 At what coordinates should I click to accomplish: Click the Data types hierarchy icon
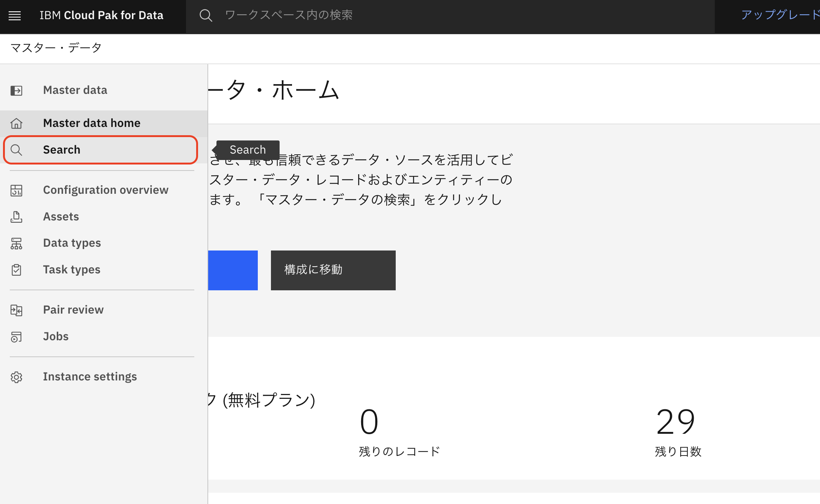coord(17,243)
